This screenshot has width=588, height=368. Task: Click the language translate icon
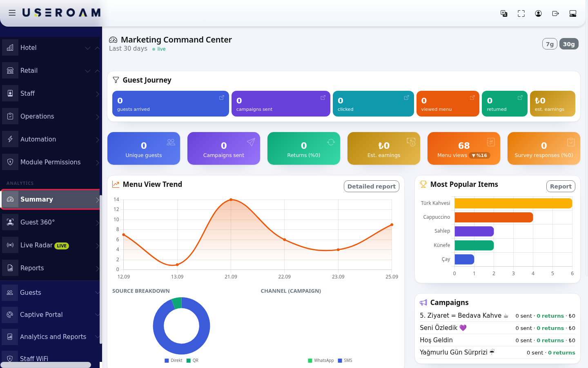[504, 13]
